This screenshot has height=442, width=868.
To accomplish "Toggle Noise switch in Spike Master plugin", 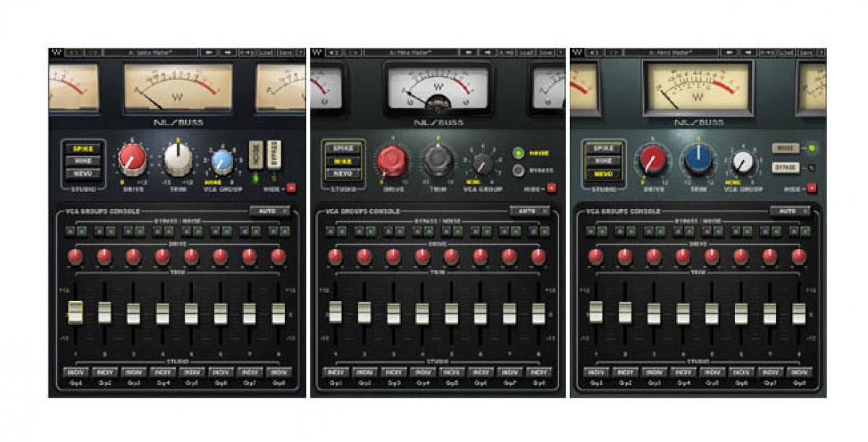I will 255,155.
